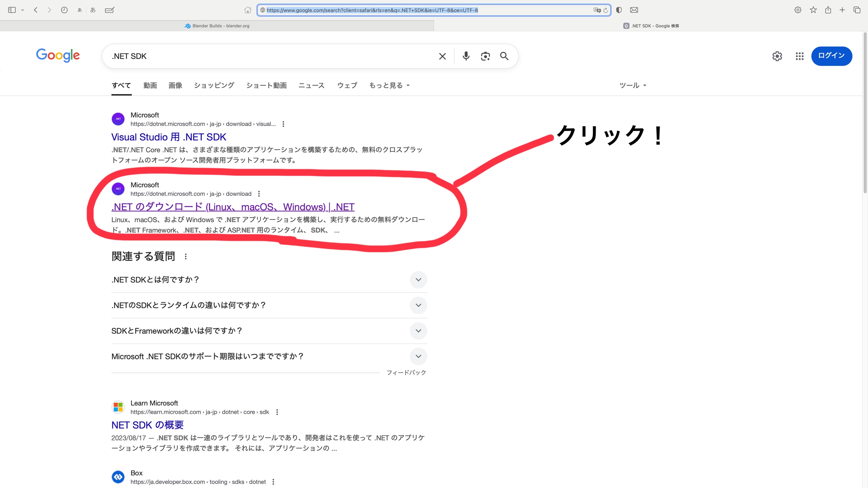The height and width of the screenshot is (488, 868).
Task: Click the larger あ text size button
Action: click(93, 10)
